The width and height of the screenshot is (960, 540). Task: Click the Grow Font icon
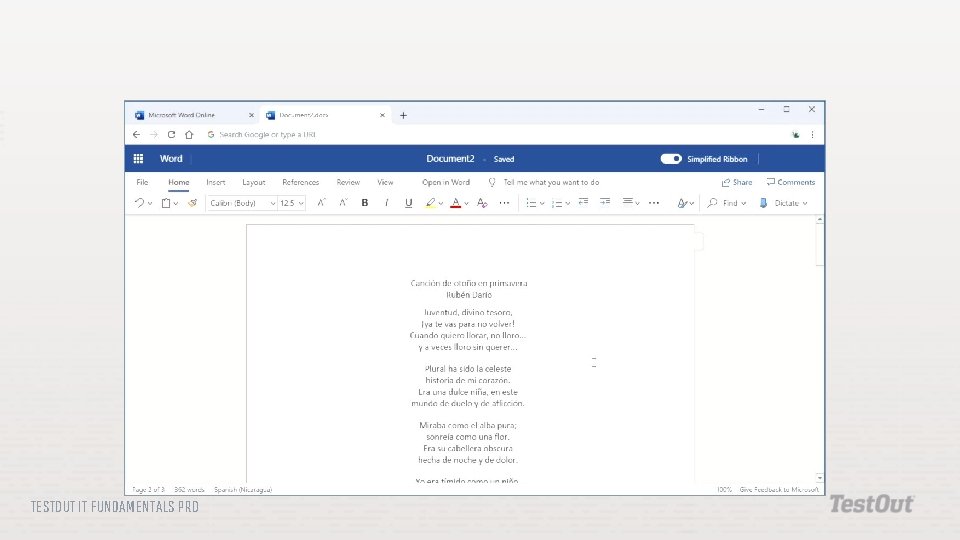321,203
